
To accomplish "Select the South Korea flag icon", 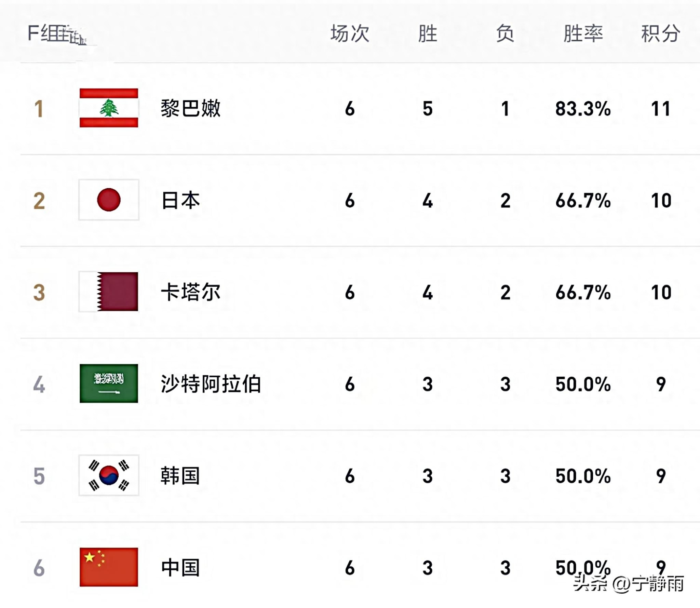I will tap(109, 475).
